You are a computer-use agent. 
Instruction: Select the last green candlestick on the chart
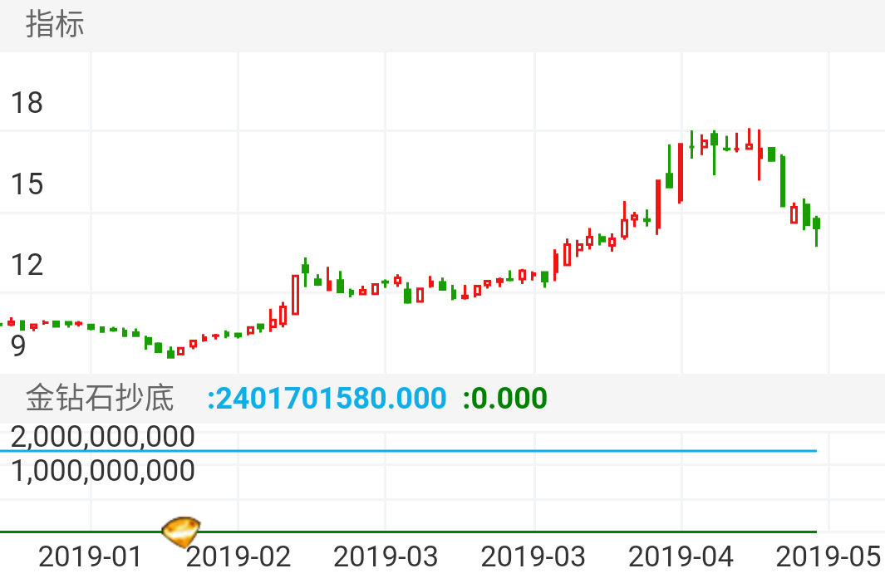point(817,224)
